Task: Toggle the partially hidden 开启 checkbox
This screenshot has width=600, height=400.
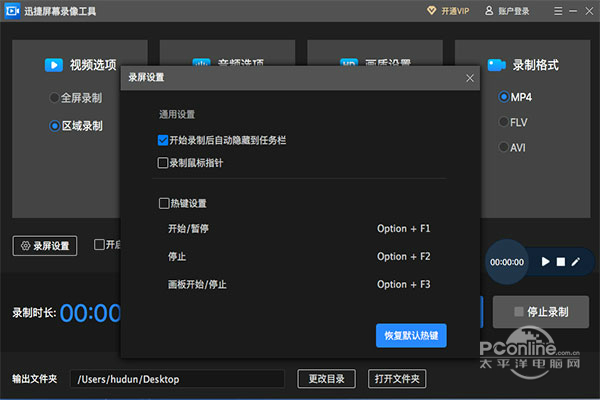Action: tap(99, 244)
